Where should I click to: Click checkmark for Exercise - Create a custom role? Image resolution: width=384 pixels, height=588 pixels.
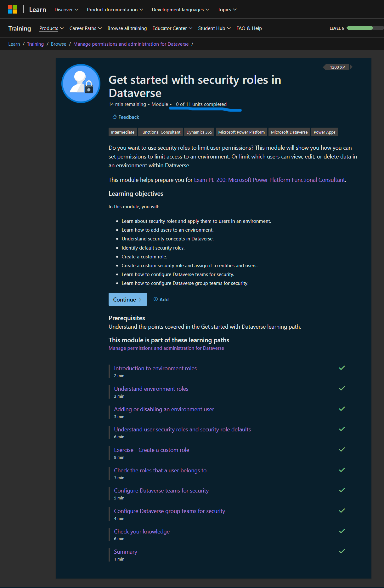click(x=342, y=449)
